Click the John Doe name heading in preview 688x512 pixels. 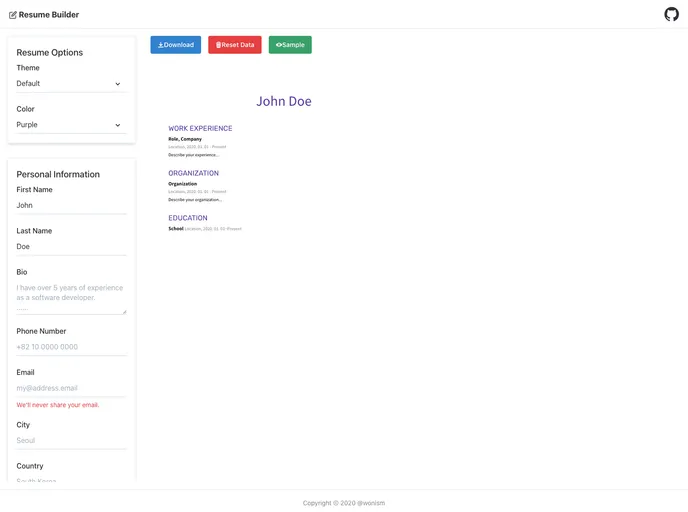pyautogui.click(x=284, y=101)
